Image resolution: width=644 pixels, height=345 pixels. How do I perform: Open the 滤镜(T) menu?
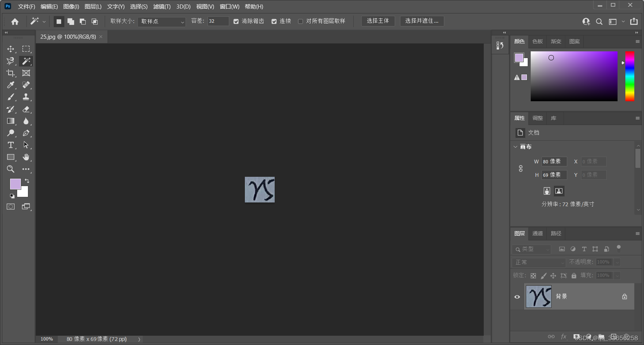click(162, 6)
